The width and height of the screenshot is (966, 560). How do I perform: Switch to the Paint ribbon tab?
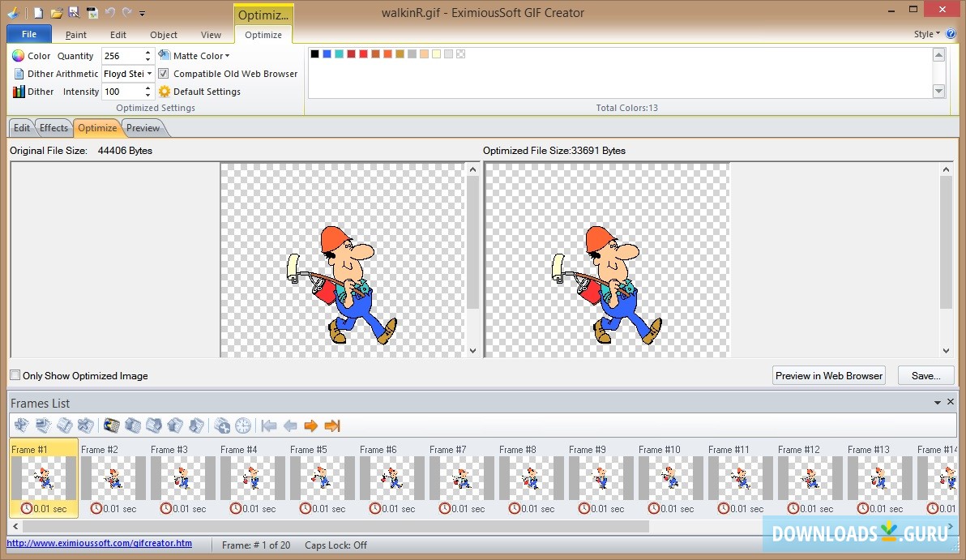coord(76,35)
